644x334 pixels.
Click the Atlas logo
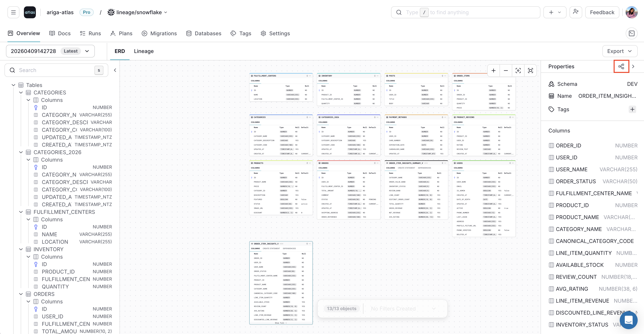30,12
